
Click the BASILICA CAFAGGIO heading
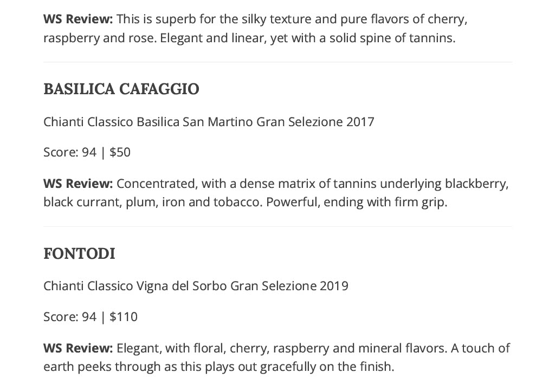121,89
